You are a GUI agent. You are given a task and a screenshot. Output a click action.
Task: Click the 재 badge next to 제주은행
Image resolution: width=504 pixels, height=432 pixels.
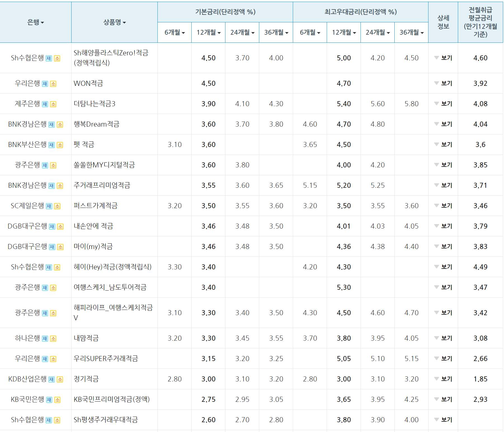pos(45,104)
